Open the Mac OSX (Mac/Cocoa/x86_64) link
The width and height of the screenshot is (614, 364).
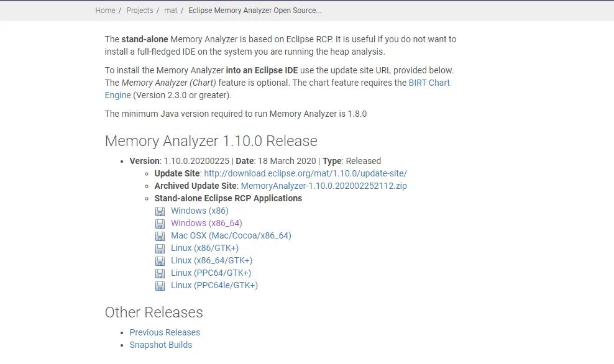[x=231, y=235]
